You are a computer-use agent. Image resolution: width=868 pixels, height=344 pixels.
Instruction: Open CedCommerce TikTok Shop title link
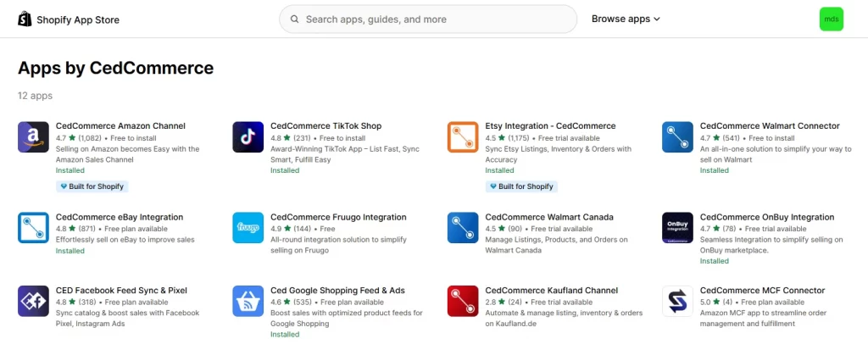coord(326,126)
